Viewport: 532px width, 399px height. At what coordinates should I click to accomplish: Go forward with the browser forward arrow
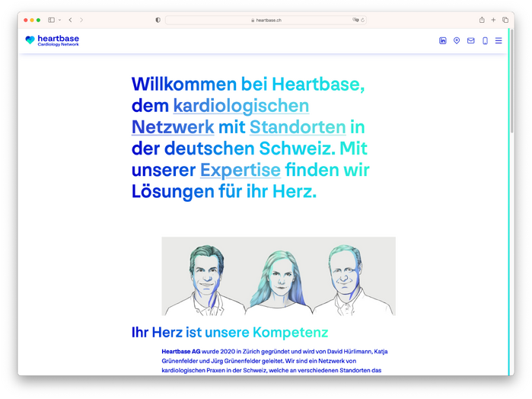pos(81,20)
